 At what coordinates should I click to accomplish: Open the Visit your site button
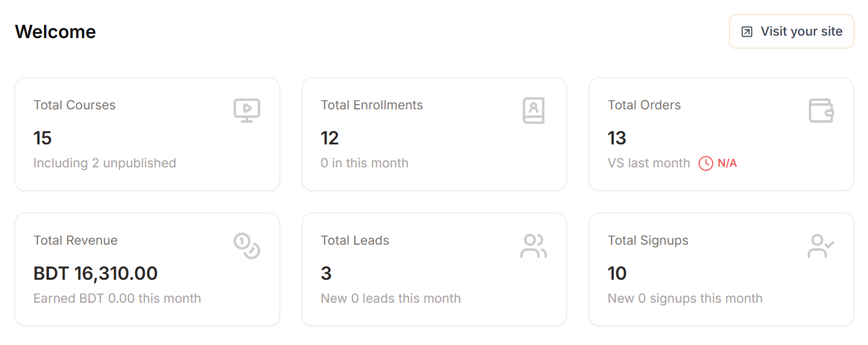click(x=791, y=31)
